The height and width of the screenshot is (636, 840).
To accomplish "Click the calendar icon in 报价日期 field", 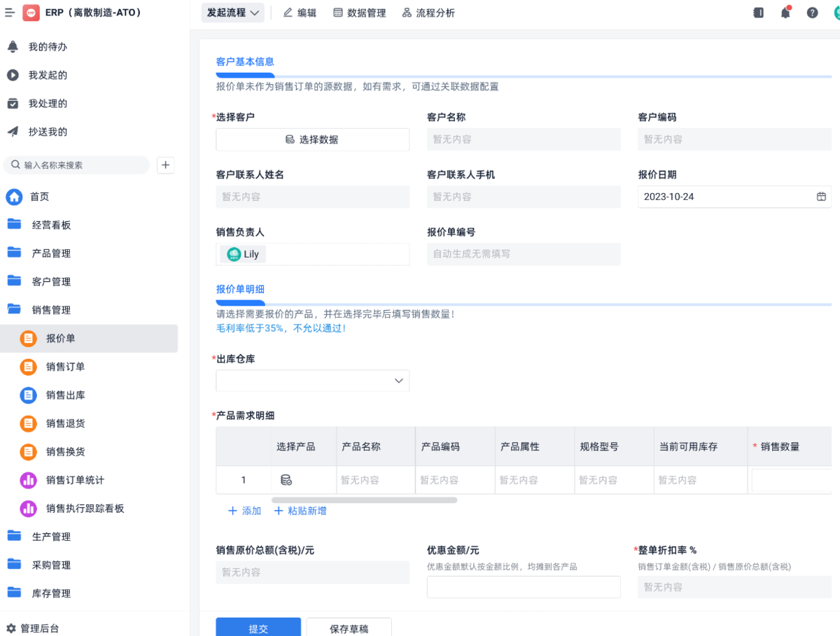I will pos(821,197).
